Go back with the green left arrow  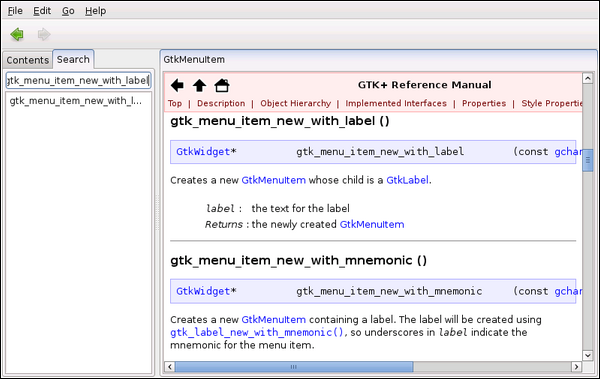pos(17,34)
